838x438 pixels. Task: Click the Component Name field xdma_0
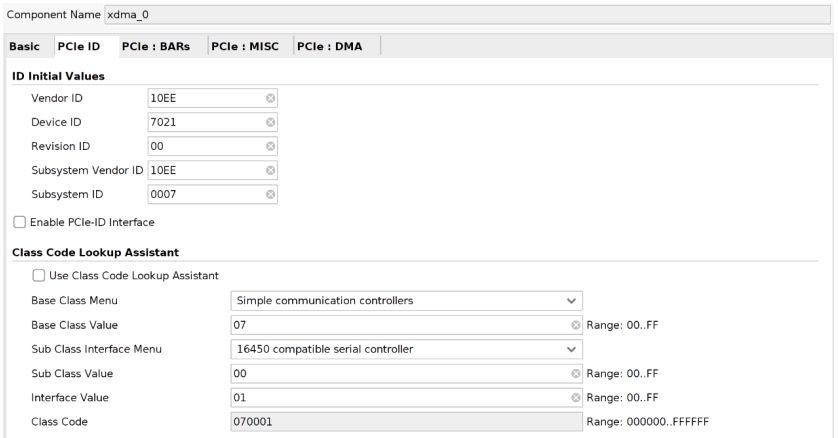point(467,15)
